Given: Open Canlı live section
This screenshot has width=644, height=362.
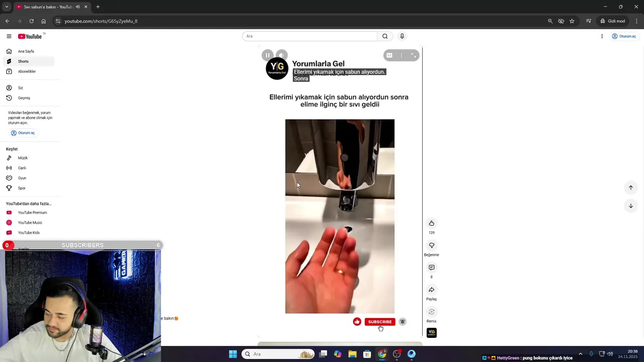Looking at the screenshot, I should pos(28,168).
